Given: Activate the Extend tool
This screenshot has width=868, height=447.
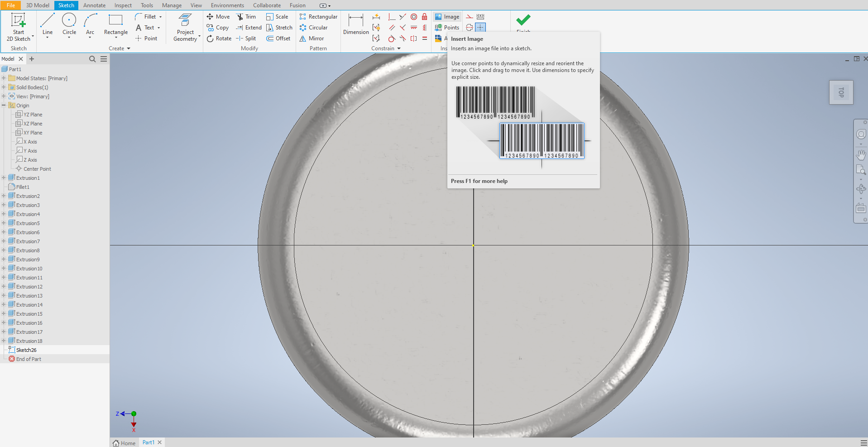Looking at the screenshot, I should point(249,28).
